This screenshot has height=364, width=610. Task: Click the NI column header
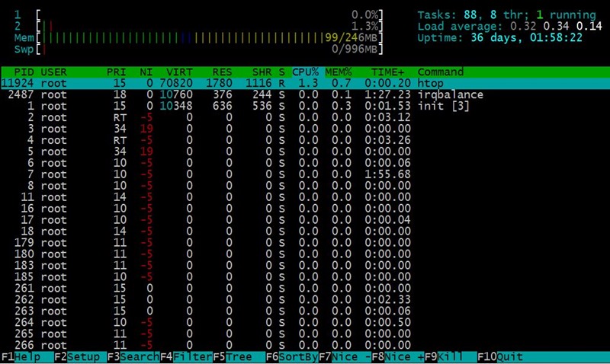tap(146, 72)
